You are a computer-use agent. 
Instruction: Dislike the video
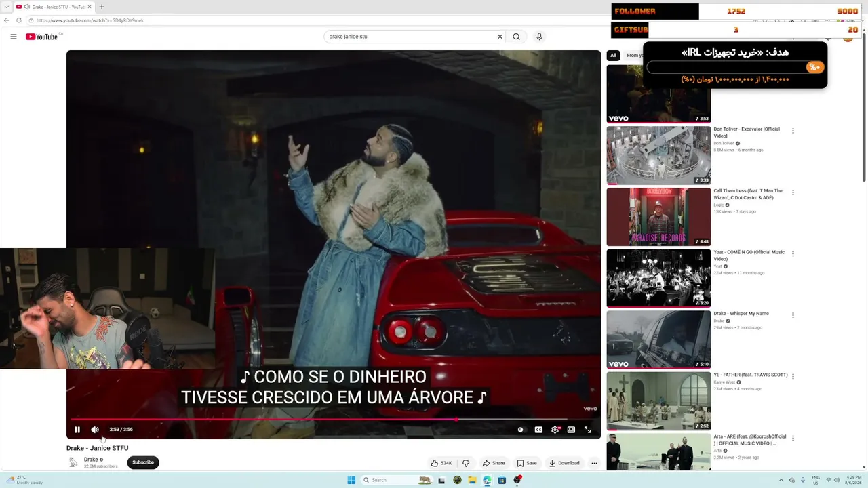click(x=466, y=463)
